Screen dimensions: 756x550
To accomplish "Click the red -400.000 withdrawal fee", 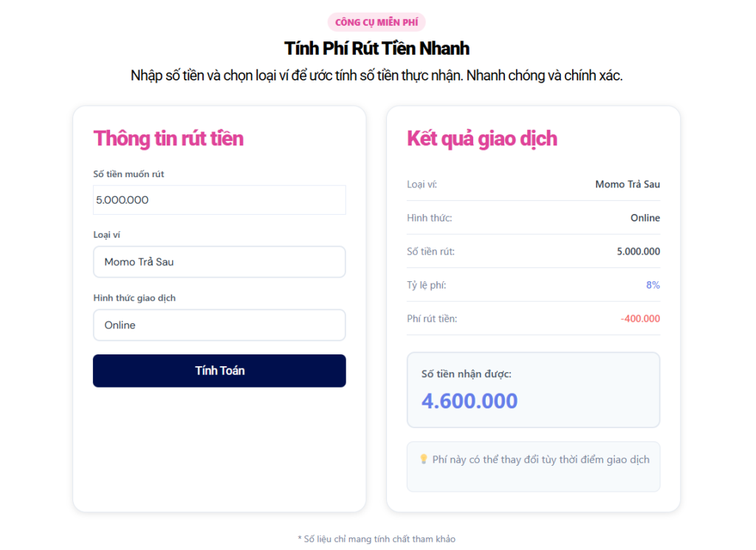I will tap(640, 319).
